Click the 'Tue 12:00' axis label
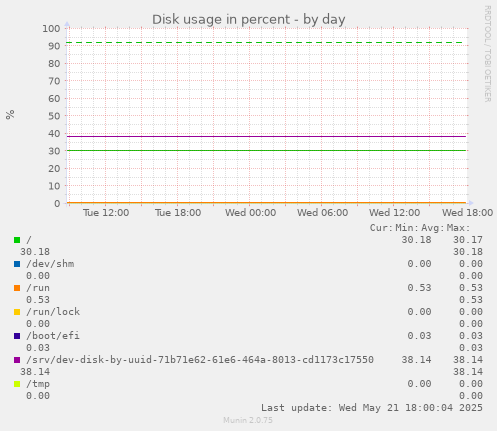 106,213
